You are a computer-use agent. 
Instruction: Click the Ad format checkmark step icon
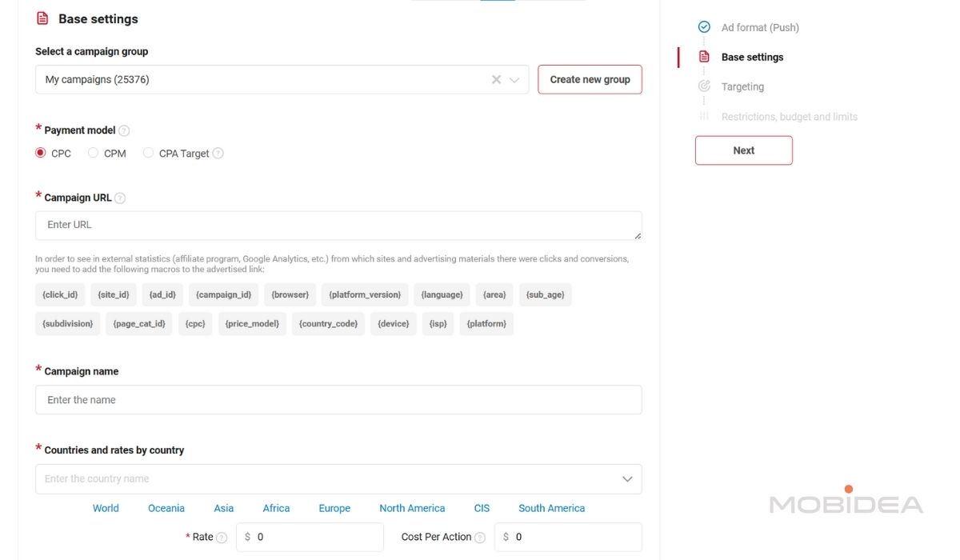(x=704, y=27)
